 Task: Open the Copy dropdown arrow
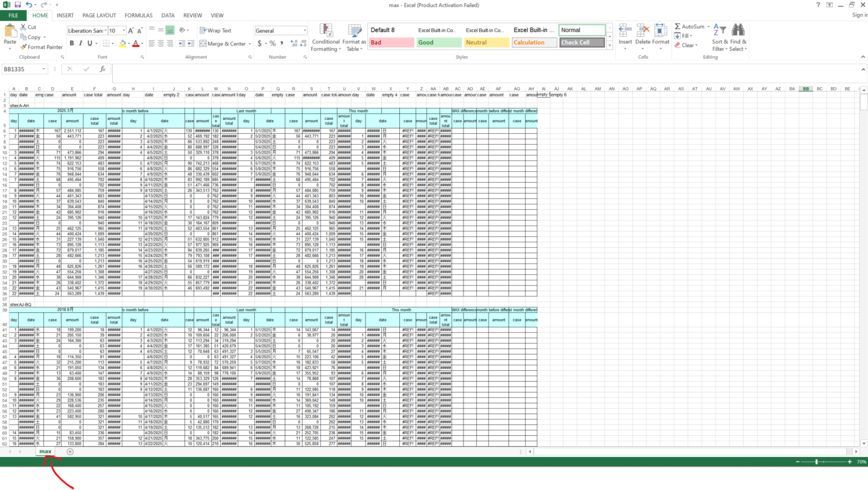(x=44, y=37)
